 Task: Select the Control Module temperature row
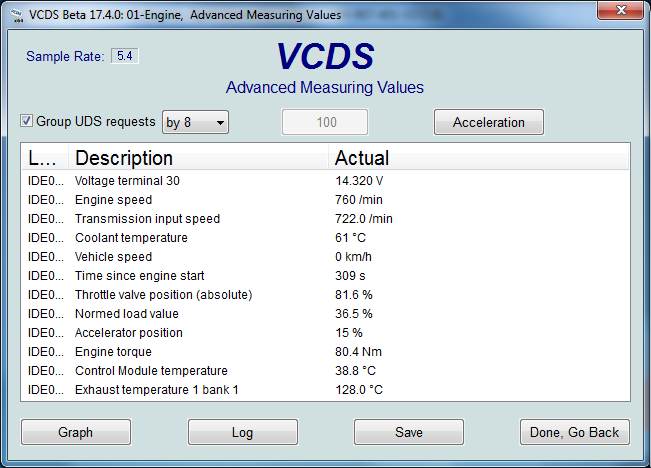pyautogui.click(x=326, y=371)
